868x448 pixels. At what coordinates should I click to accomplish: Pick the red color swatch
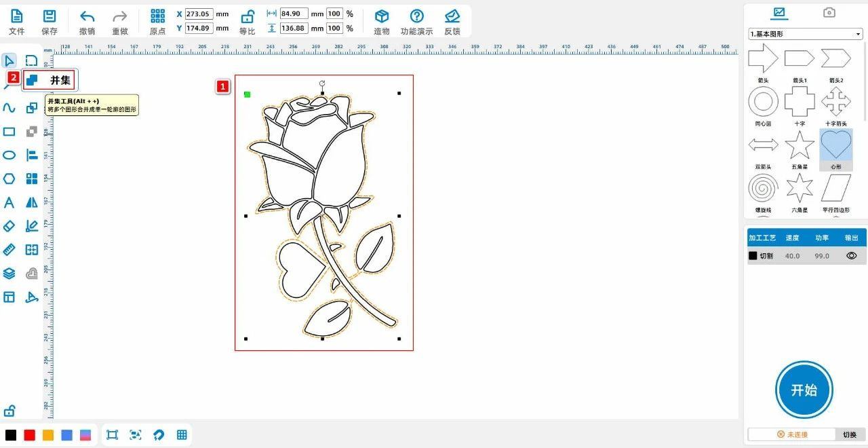pyautogui.click(x=29, y=435)
